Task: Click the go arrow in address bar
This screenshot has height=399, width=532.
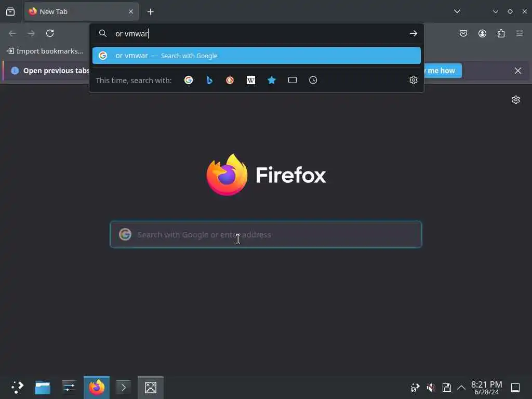Action: pyautogui.click(x=413, y=33)
